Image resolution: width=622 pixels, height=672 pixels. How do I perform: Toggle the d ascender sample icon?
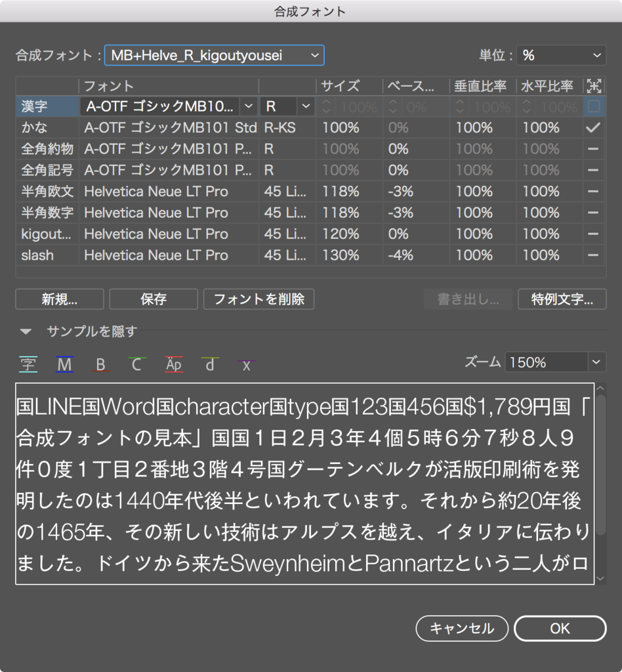coord(210,364)
